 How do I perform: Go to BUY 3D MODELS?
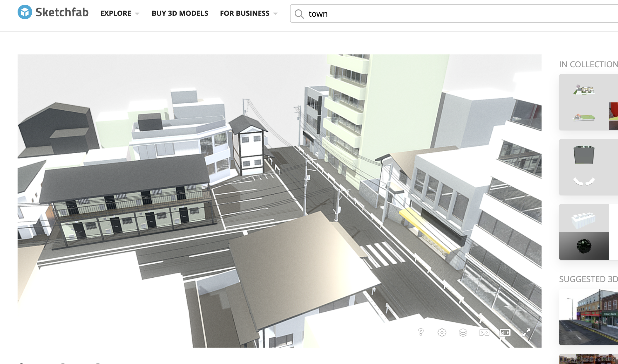coord(180,13)
